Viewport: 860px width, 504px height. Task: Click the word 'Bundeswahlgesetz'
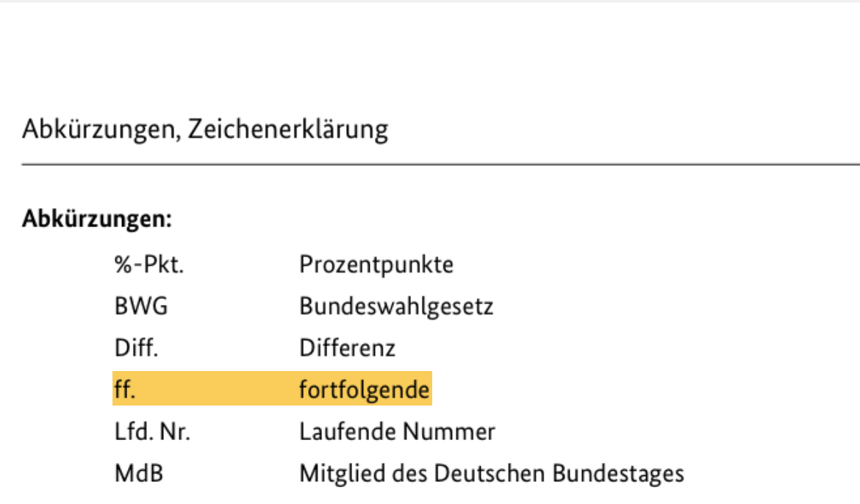[x=395, y=306]
